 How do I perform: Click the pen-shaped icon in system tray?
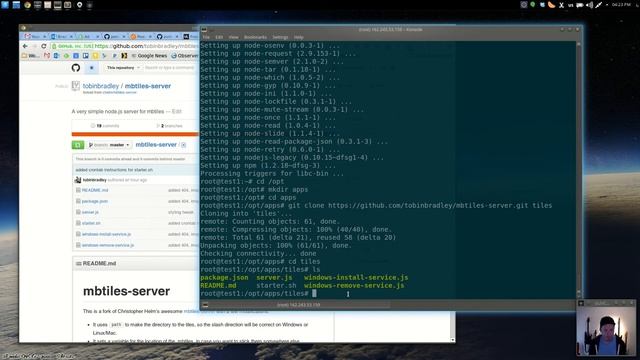coord(599,5)
